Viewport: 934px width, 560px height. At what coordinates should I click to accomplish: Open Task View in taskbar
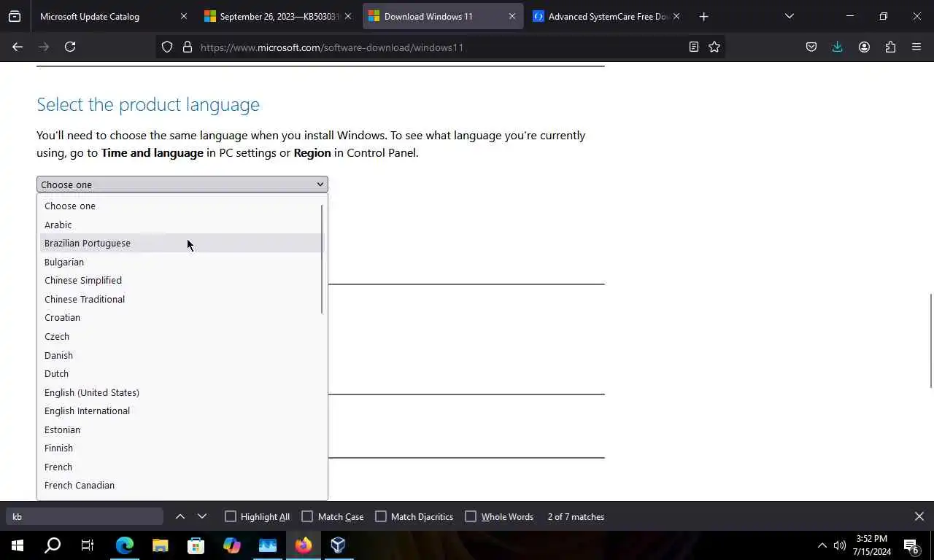[88, 545]
